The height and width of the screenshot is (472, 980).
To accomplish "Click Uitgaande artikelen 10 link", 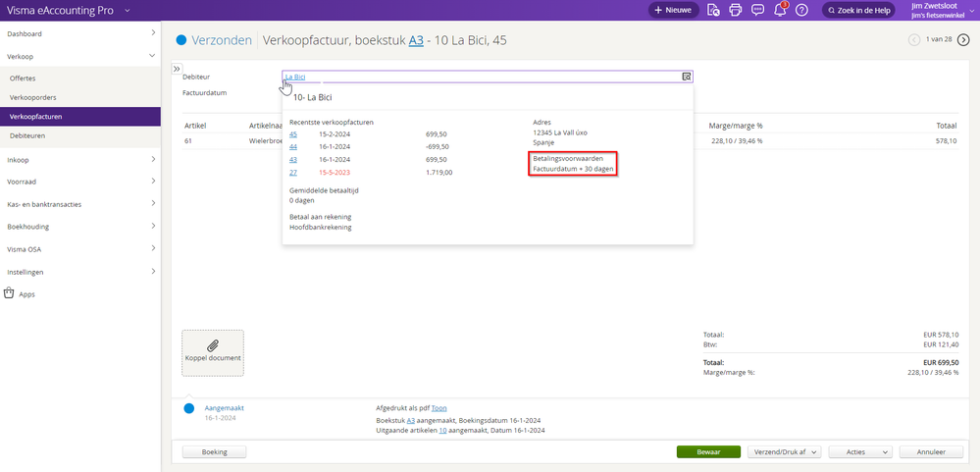I will point(442,431).
